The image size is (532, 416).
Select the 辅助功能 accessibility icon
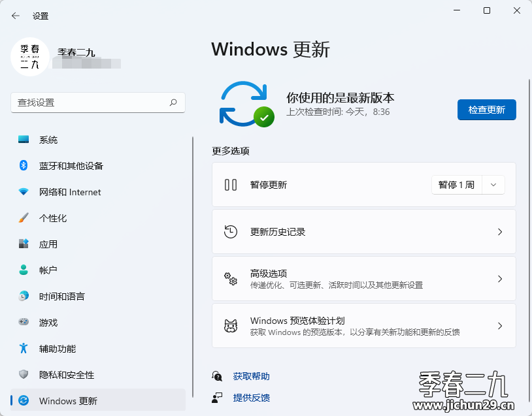click(x=24, y=348)
